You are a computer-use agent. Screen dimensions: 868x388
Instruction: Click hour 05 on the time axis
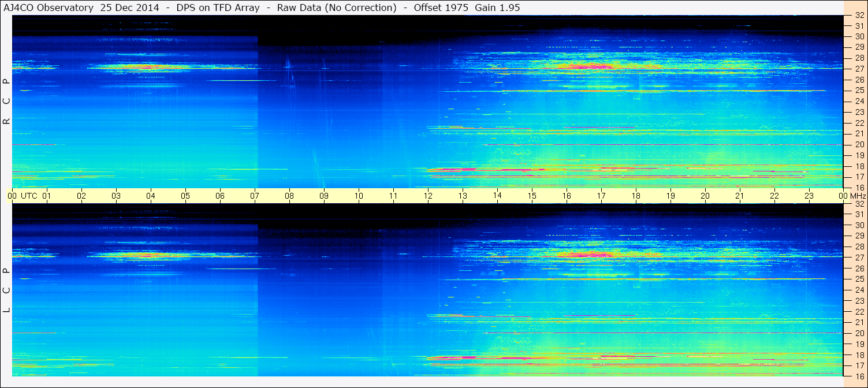185,196
